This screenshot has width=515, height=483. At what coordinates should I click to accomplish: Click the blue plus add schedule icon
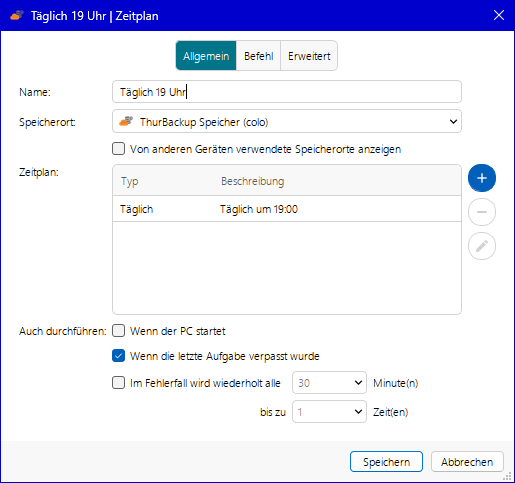[482, 178]
